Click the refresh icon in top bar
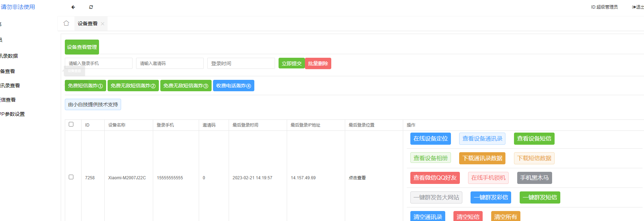 point(91,7)
